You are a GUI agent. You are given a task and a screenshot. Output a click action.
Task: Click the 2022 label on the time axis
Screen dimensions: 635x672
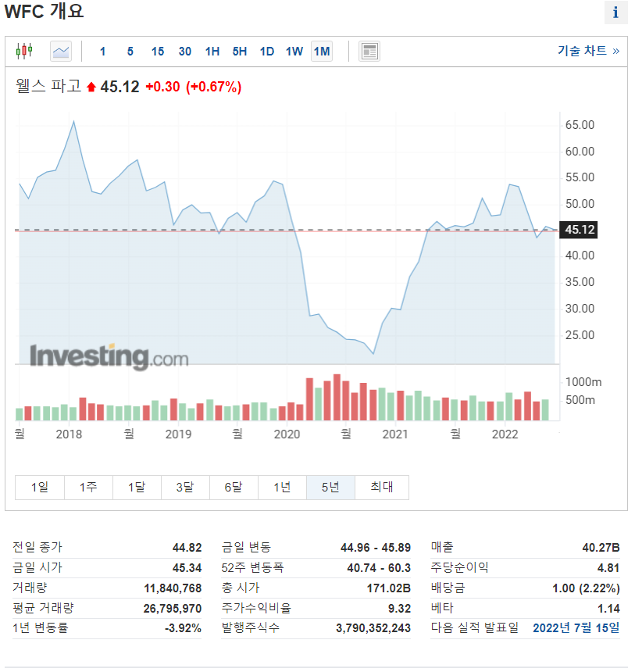coord(505,434)
